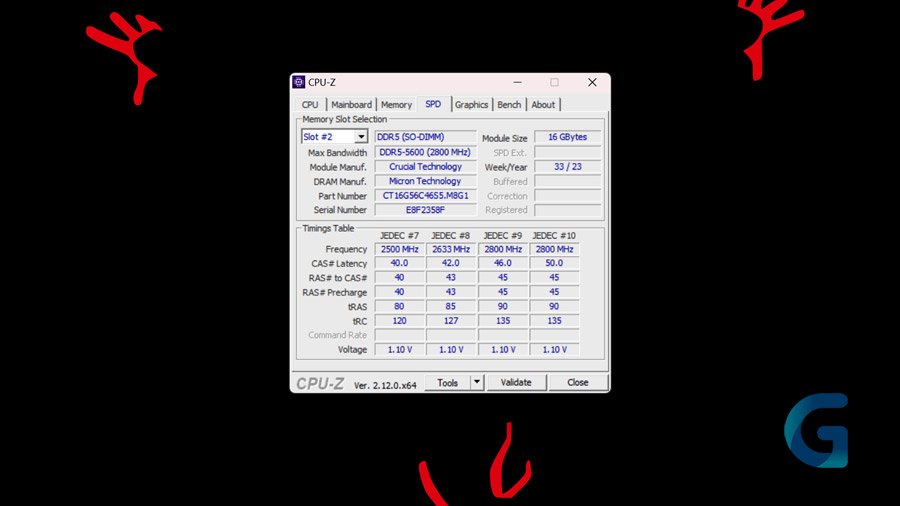Close the CPU-Z window via title bar X
The image size is (900, 506).
click(x=592, y=82)
